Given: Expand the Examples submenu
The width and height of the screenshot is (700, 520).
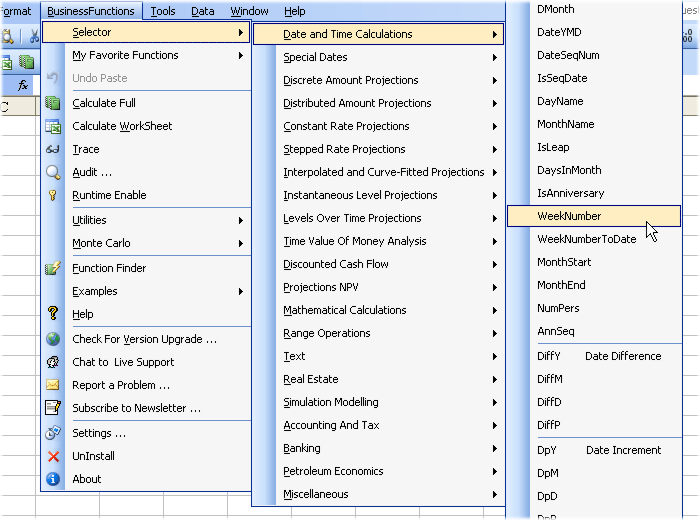Looking at the screenshot, I should pyautogui.click(x=146, y=291).
